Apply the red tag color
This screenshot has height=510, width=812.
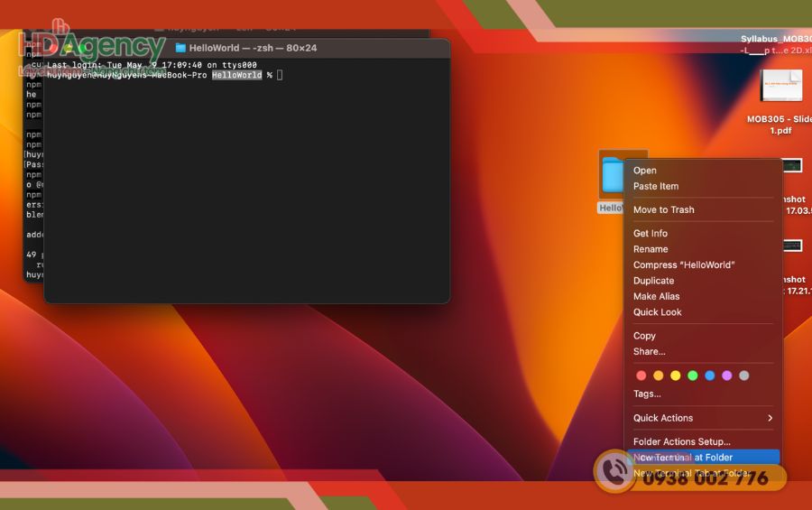641,376
